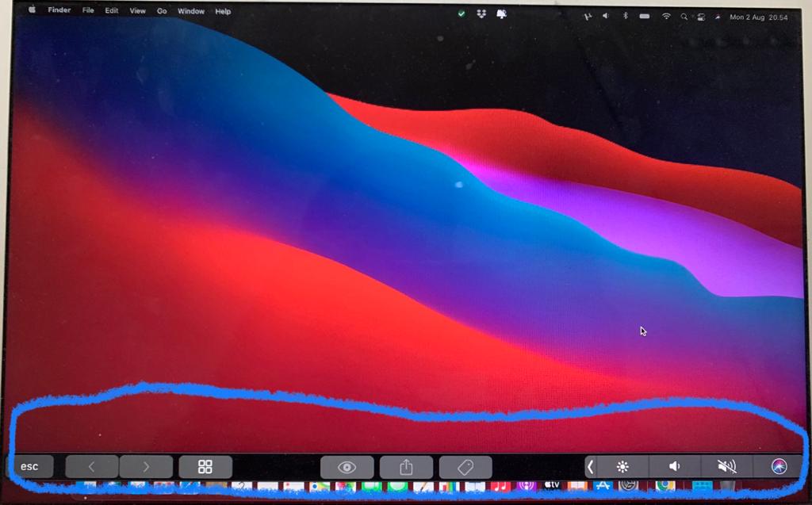Tap the Quick Look eye button
This screenshot has height=505, width=812.
click(x=347, y=467)
